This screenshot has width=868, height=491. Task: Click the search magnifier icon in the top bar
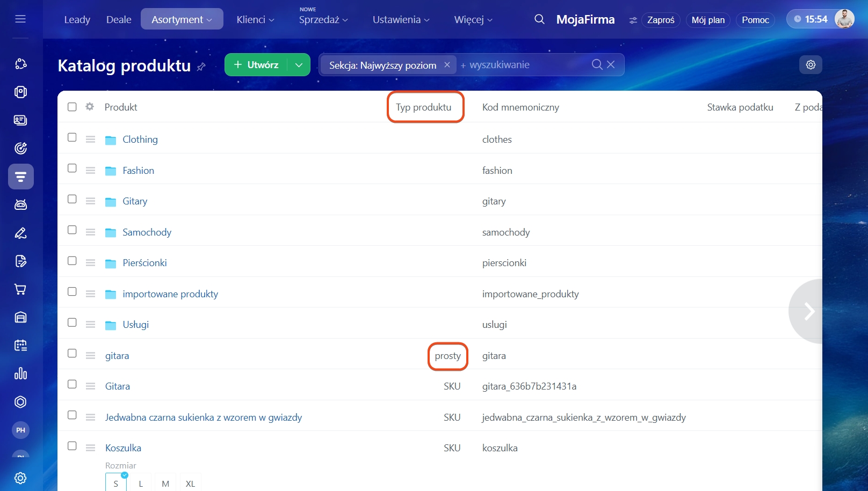[539, 19]
